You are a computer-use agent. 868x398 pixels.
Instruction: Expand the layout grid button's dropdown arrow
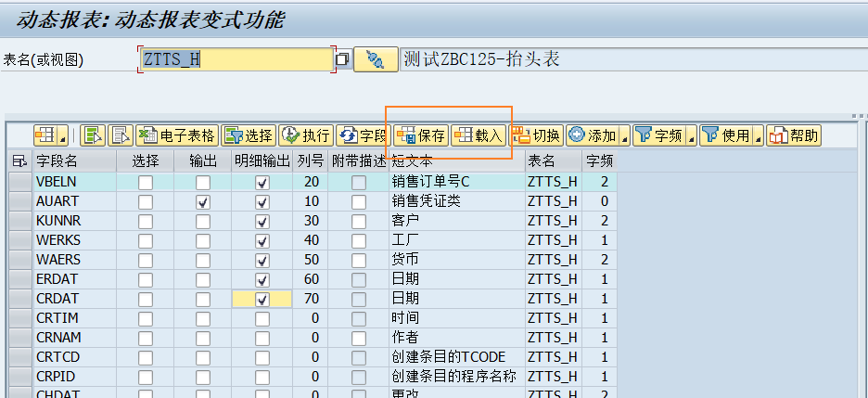[62, 135]
